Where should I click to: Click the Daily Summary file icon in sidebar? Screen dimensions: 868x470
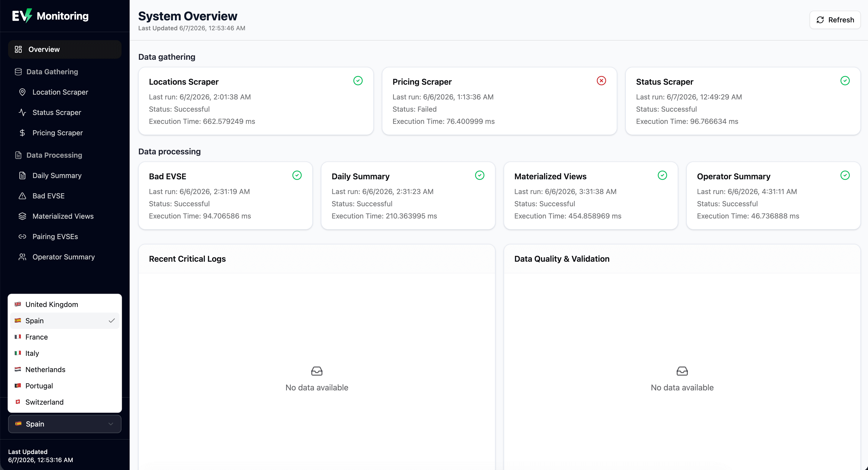point(22,176)
